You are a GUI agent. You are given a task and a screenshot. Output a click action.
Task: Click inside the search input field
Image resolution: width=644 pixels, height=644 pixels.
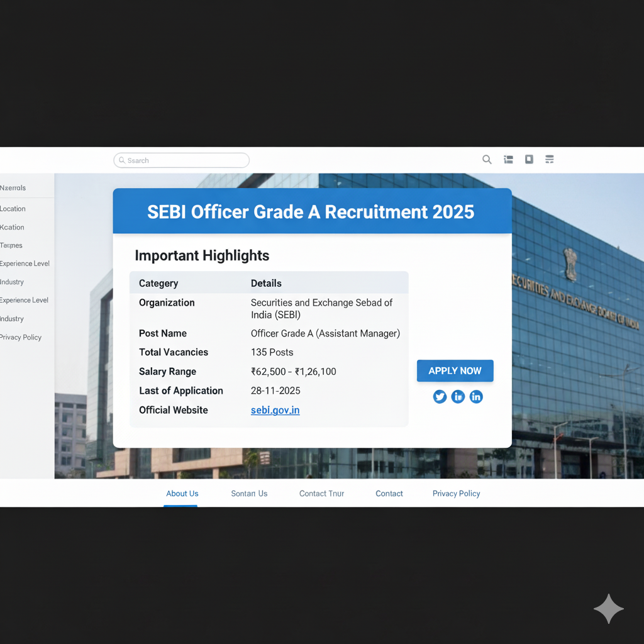pos(182,160)
